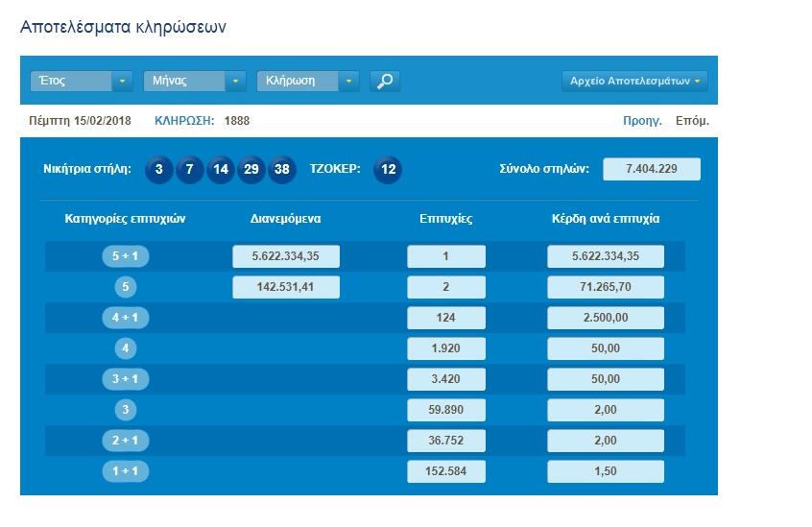The image size is (812, 527).
Task: Select the 152.584 Επιτυχίες value
Action: coord(446,471)
